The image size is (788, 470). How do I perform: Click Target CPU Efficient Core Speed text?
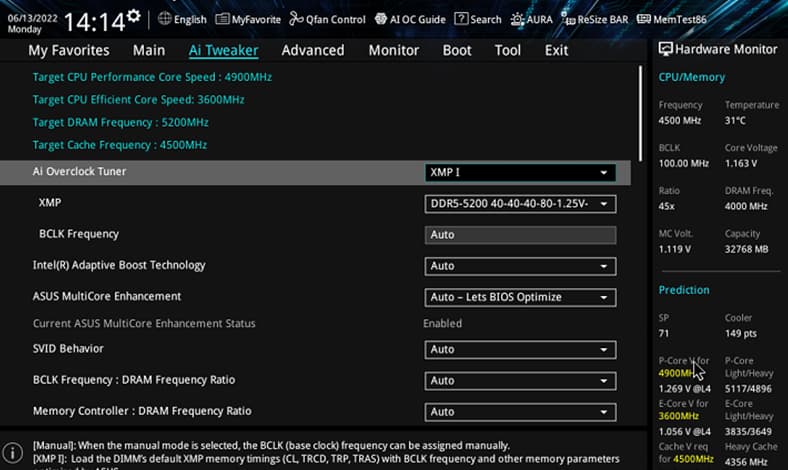[139, 100]
